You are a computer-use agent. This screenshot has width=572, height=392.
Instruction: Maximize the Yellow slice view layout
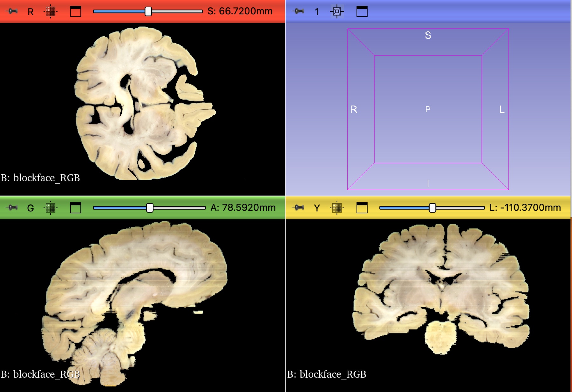point(362,208)
